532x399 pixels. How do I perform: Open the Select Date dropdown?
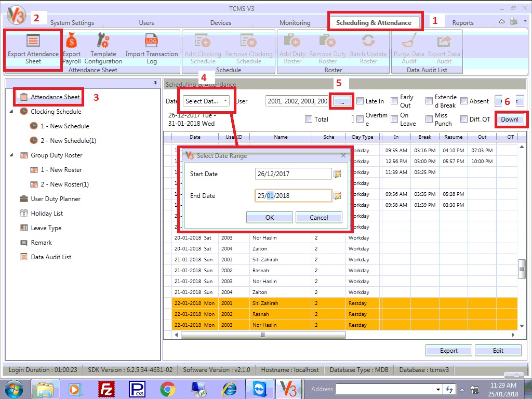207,101
